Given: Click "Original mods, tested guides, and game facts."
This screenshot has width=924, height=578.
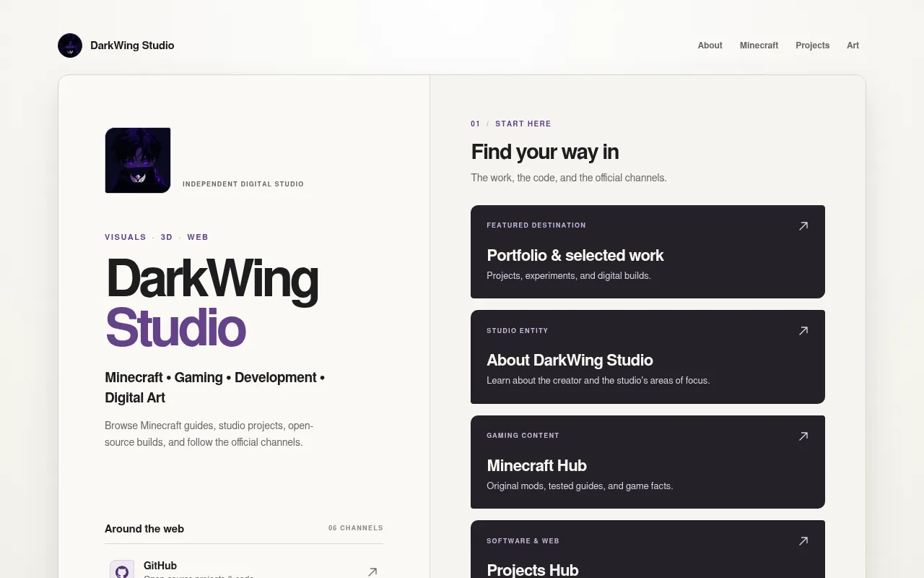Looking at the screenshot, I should pos(580,486).
